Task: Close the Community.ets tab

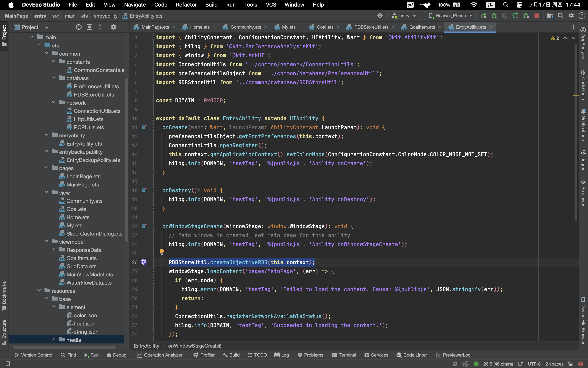Action: tap(266, 27)
